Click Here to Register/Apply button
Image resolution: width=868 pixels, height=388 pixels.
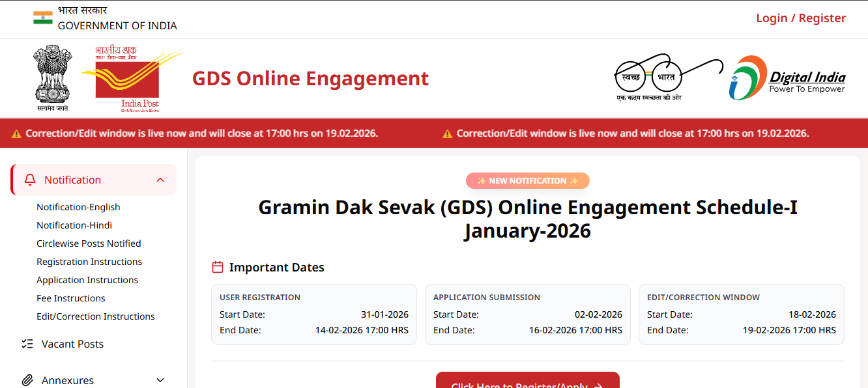528,383
